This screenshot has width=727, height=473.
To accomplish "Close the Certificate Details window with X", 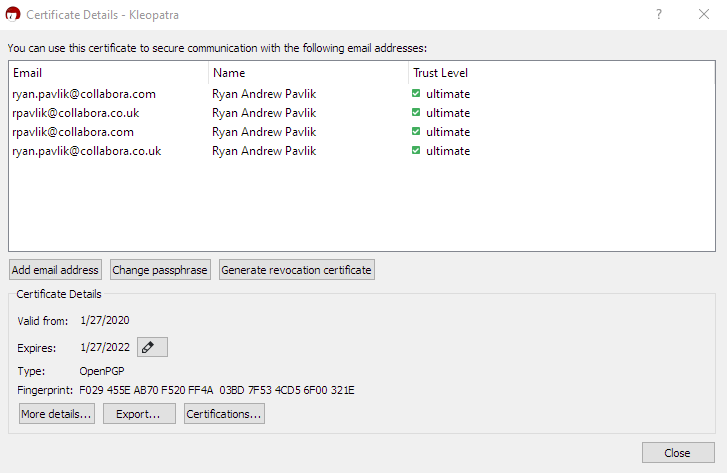I will (704, 14).
